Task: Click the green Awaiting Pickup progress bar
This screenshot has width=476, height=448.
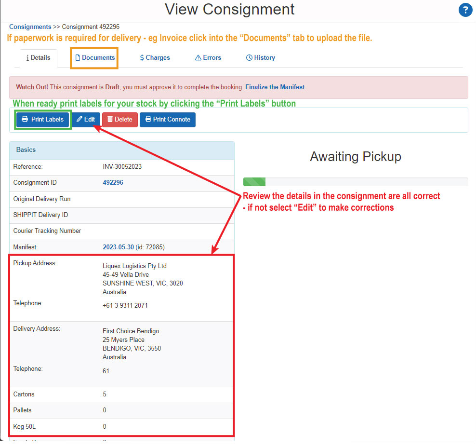Action: 254,182
